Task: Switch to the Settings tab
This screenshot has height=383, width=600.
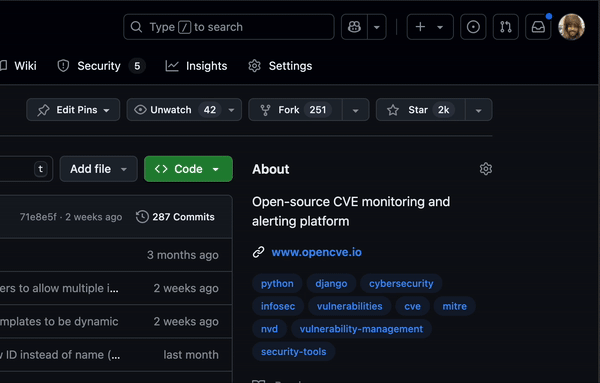Action: pos(280,66)
